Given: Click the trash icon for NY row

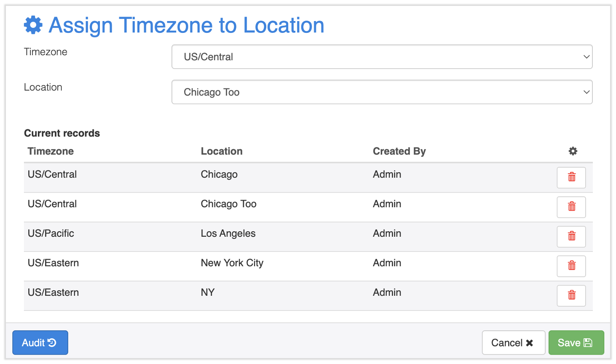Looking at the screenshot, I should click(571, 295).
